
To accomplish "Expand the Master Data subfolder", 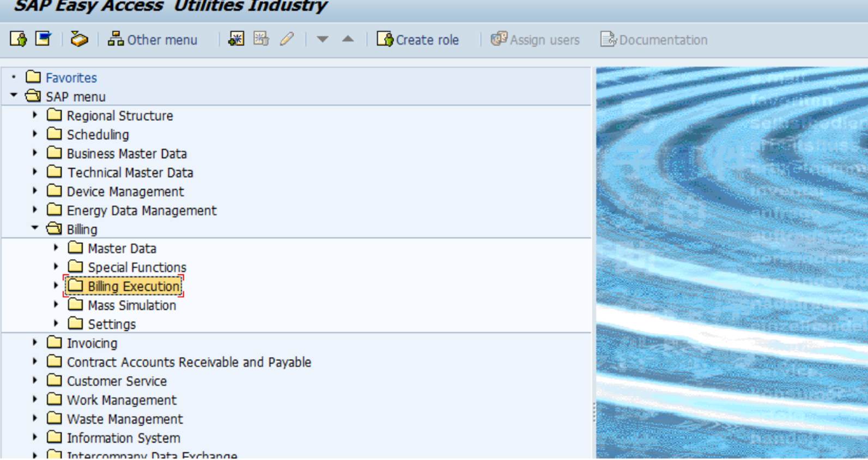I will click(x=56, y=248).
